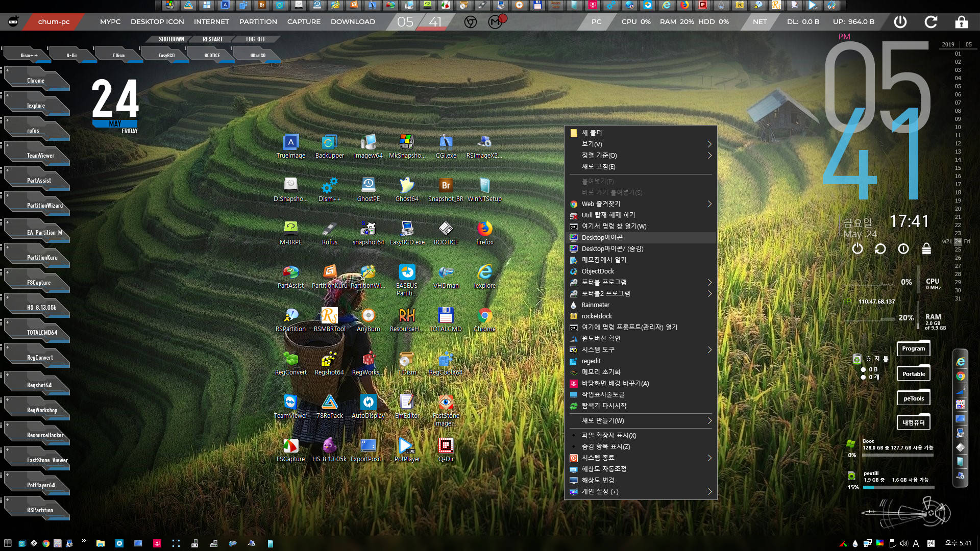Launch the Rufus desktop icon

pos(330,233)
